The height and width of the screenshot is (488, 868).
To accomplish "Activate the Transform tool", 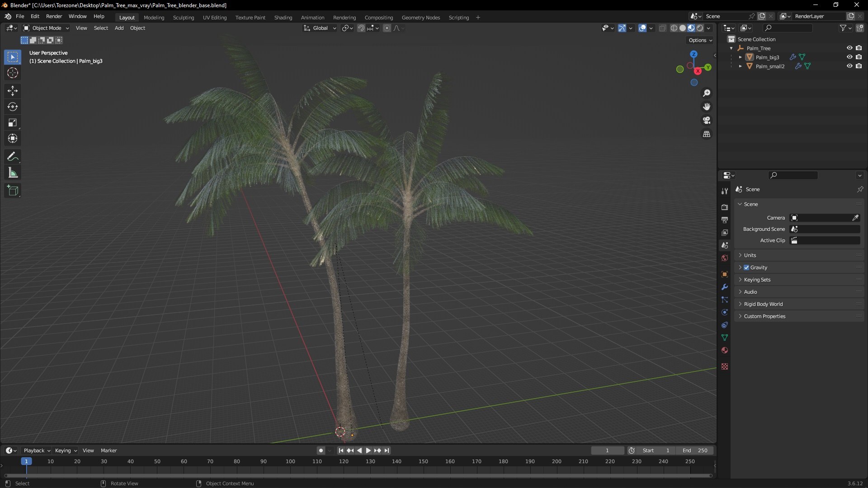I will pyautogui.click(x=13, y=138).
